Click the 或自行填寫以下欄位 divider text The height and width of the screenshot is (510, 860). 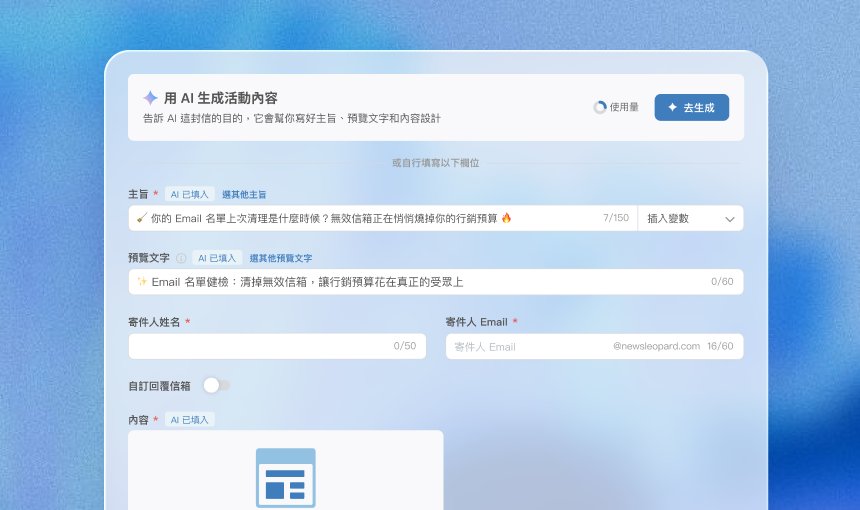pos(435,163)
